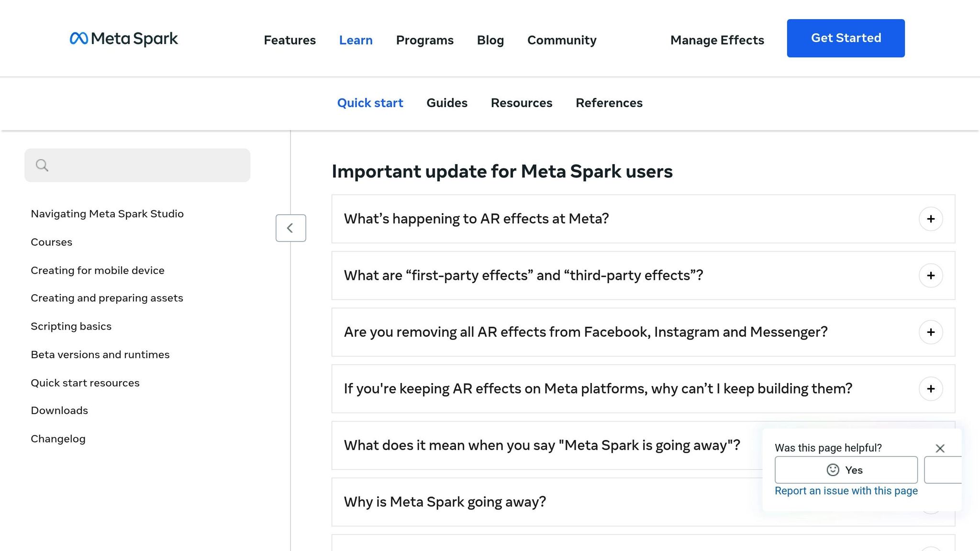Open Scripting basics sidebar link
This screenshot has width=980, height=551.
(x=71, y=326)
